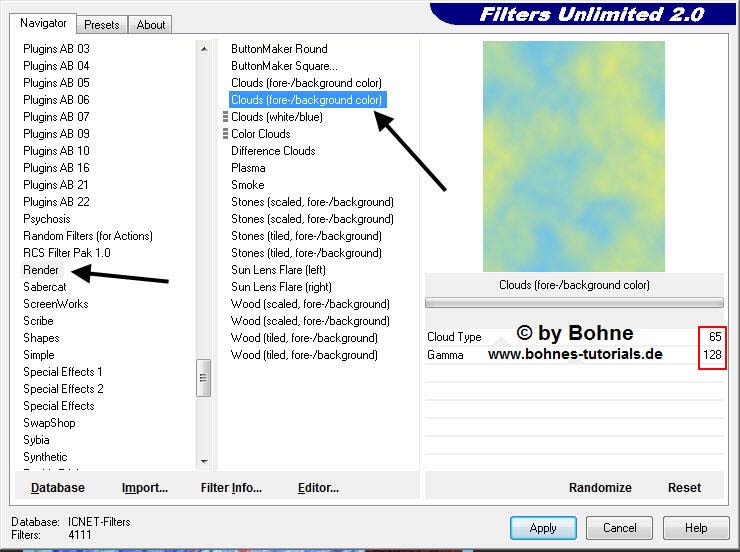Viewport: 740px width, 552px height.
Task: Select Sun Lens Flare (left) filter
Action: (278, 270)
